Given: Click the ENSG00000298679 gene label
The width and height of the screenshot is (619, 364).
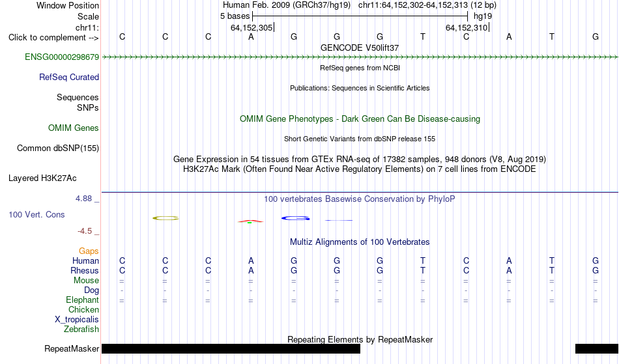Looking at the screenshot, I should tap(62, 57).
